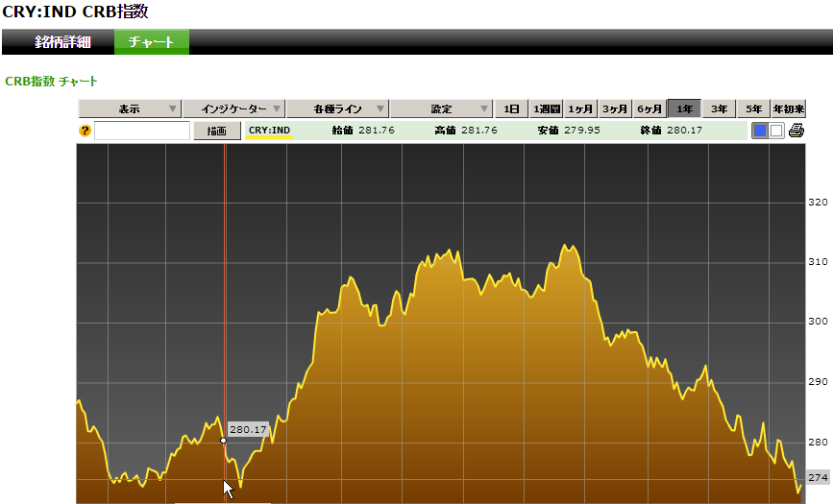Select the 3年 range button
833x504 pixels.
pyautogui.click(x=719, y=108)
